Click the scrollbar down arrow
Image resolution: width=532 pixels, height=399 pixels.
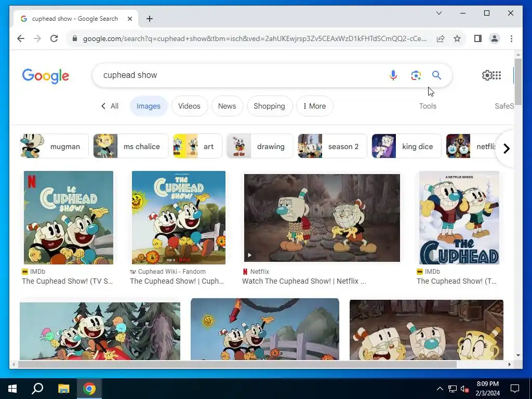click(x=518, y=355)
